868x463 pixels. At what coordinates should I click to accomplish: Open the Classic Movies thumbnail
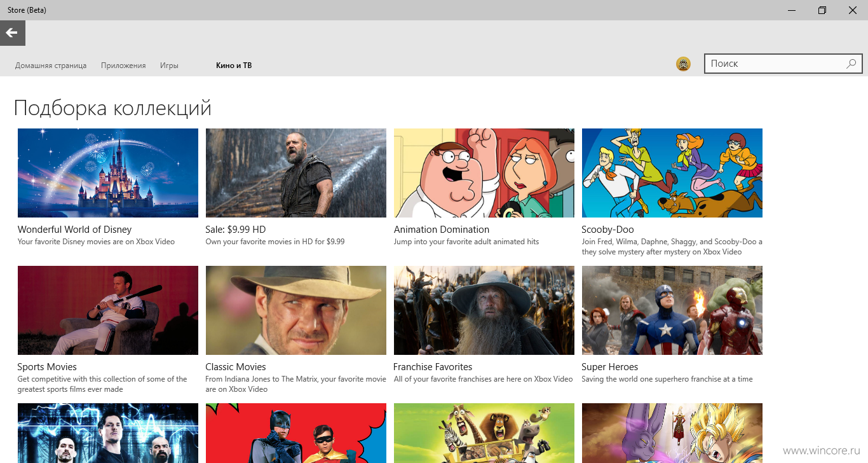click(x=296, y=310)
